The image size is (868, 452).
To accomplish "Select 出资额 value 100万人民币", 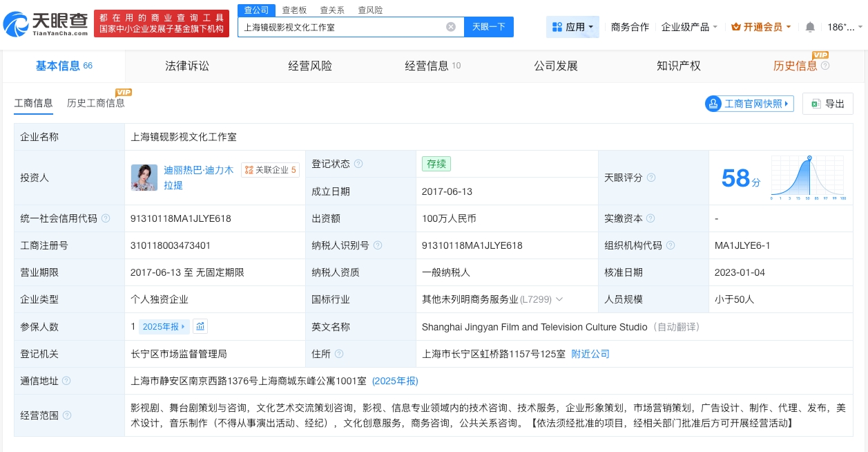I will point(449,218).
